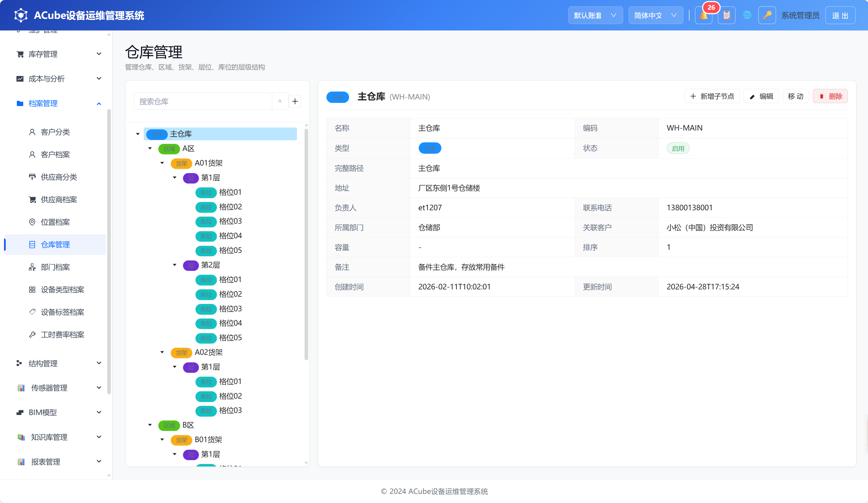868x503 pixels.
Task: Open 部门档案 from sidebar
Action: 55,267
